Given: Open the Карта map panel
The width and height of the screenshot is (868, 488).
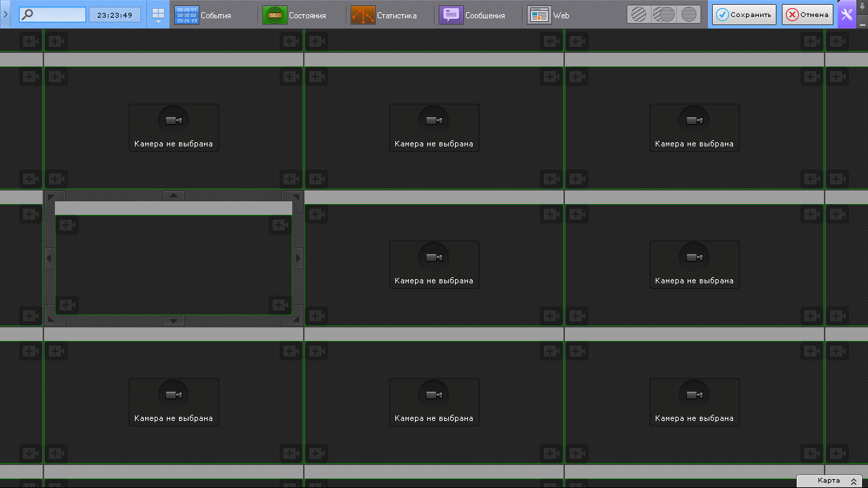Looking at the screenshot, I should (x=829, y=481).
